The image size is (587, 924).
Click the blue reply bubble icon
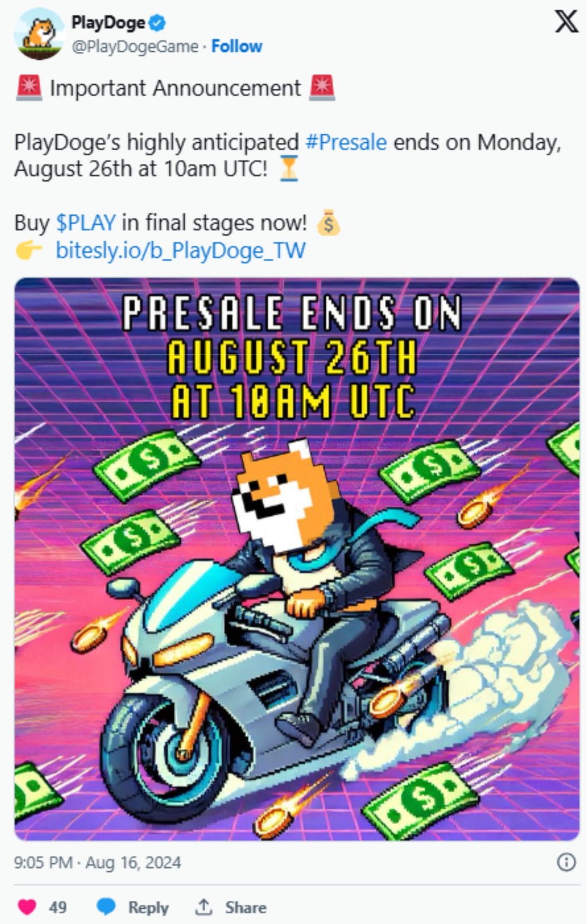[x=106, y=907]
